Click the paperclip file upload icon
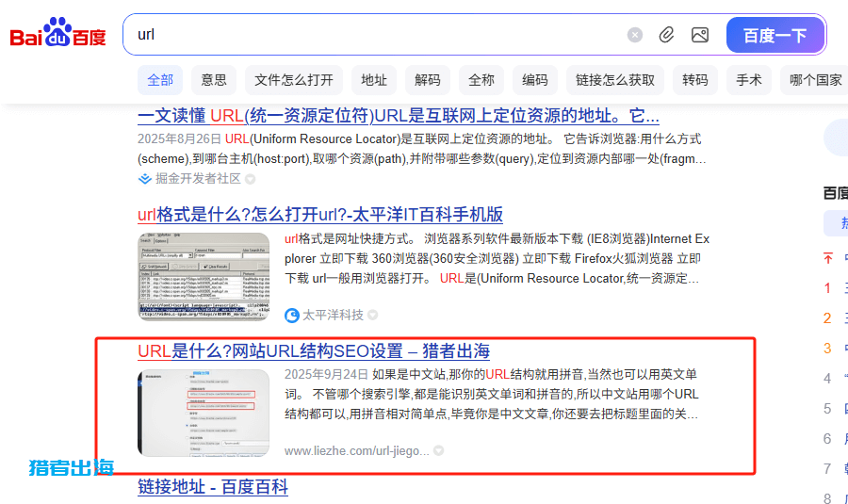848x504 pixels. pyautogui.click(x=666, y=35)
